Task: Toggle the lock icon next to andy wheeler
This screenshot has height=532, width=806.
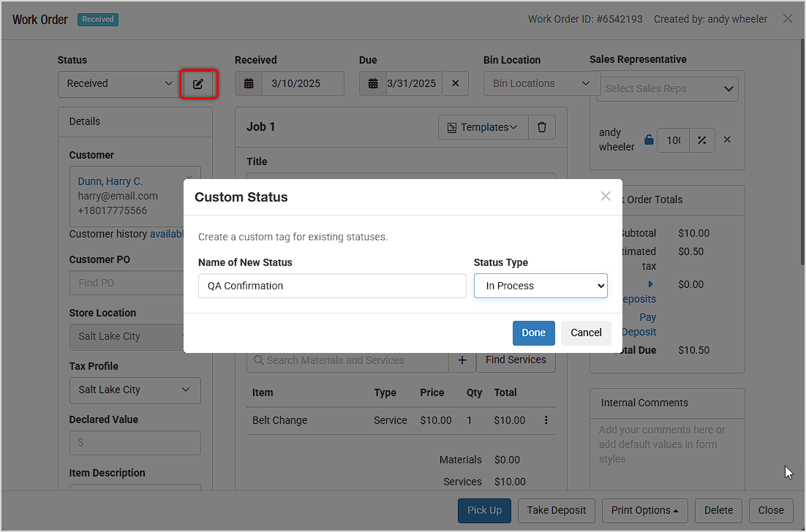Action: click(648, 140)
